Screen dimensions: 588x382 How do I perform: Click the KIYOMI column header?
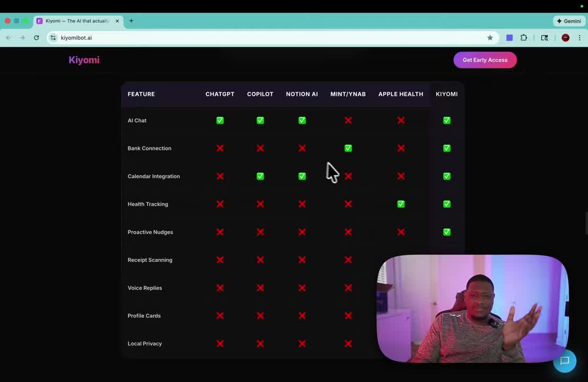pyautogui.click(x=447, y=94)
